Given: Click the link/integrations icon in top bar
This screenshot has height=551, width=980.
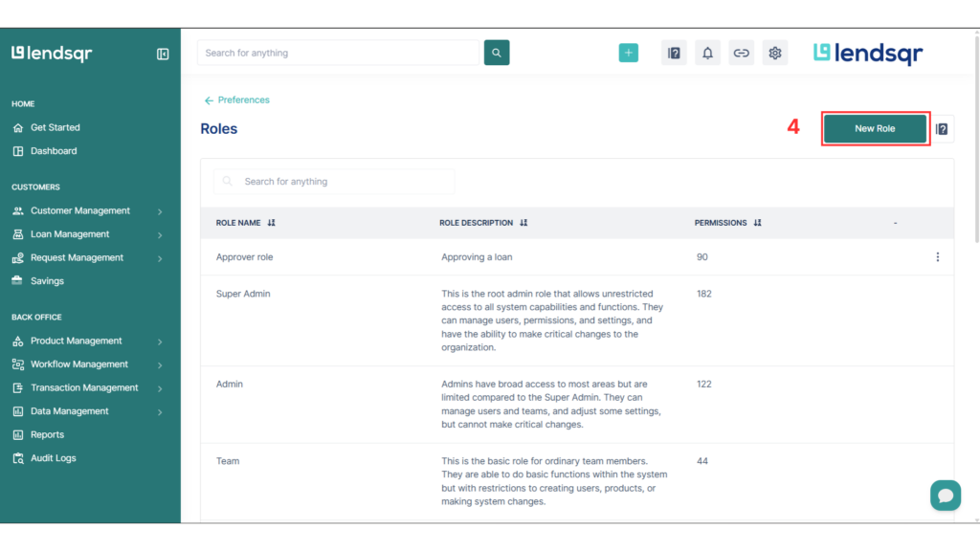Looking at the screenshot, I should click(x=741, y=53).
